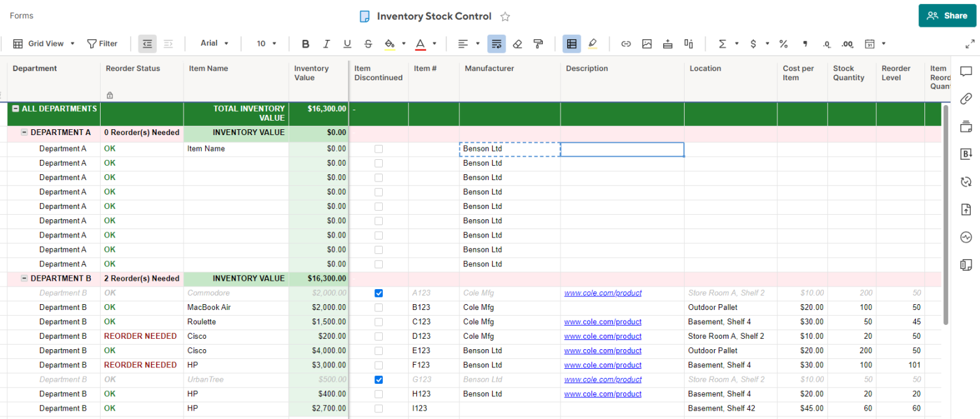Open the format painter tool
980x419 pixels.
point(538,44)
